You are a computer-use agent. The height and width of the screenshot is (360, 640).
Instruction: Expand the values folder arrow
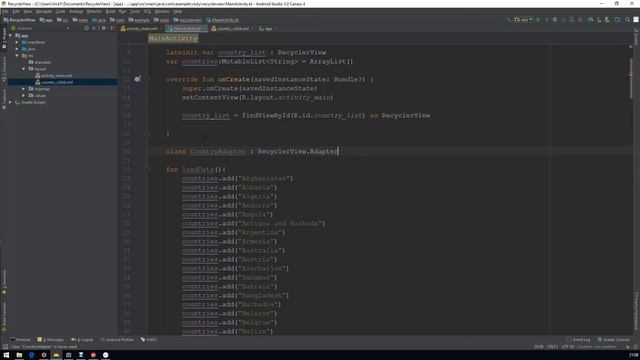tap(24, 95)
